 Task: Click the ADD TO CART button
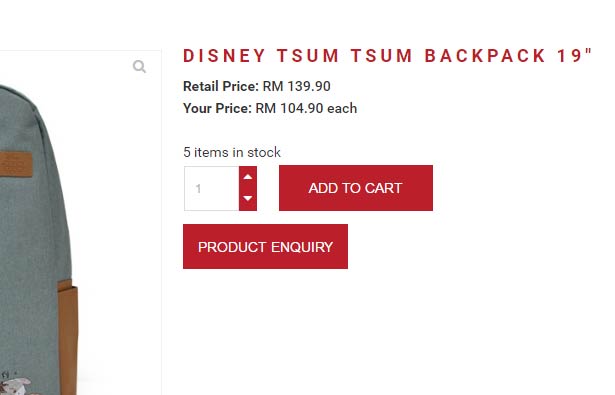(x=356, y=188)
